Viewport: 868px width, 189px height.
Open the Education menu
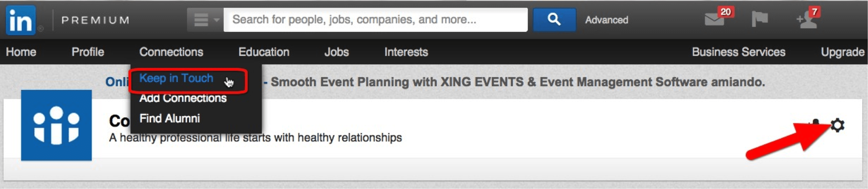point(264,52)
